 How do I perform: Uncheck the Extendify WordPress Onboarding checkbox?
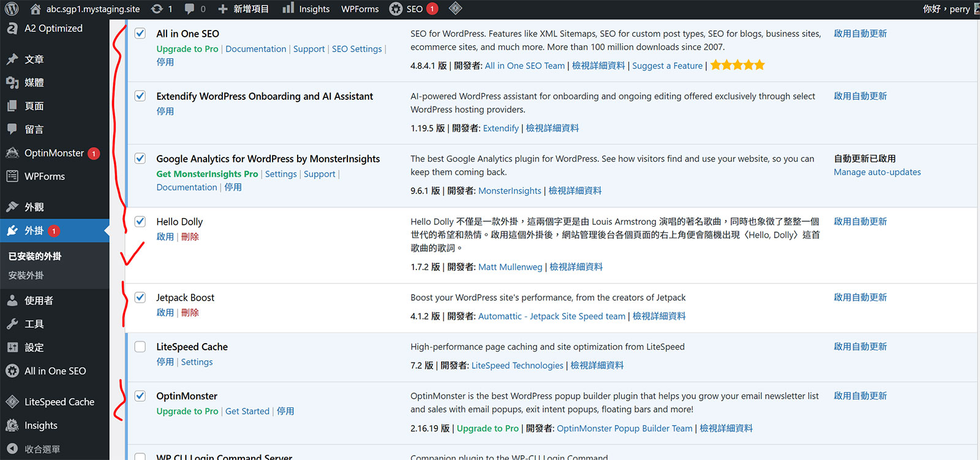pyautogui.click(x=140, y=96)
